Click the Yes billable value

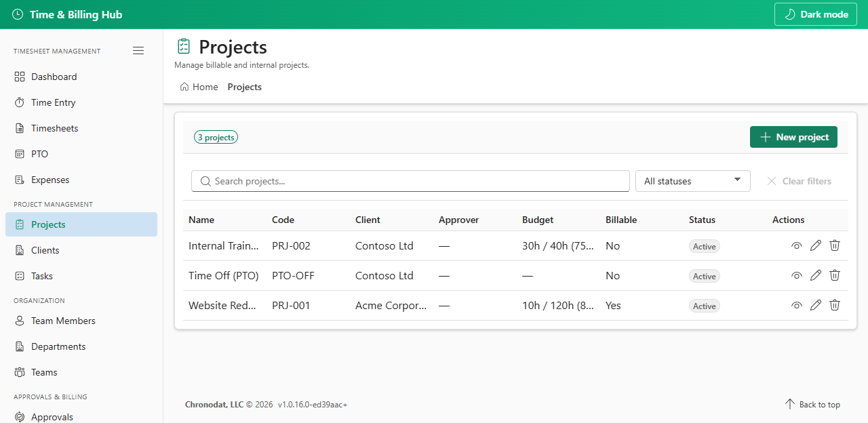click(613, 305)
